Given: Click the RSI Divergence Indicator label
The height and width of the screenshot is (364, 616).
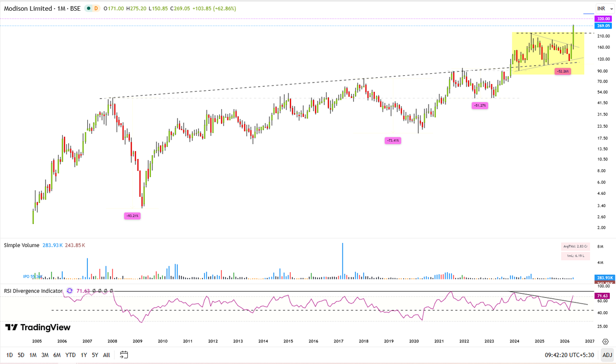Looking at the screenshot, I should coord(33,291).
